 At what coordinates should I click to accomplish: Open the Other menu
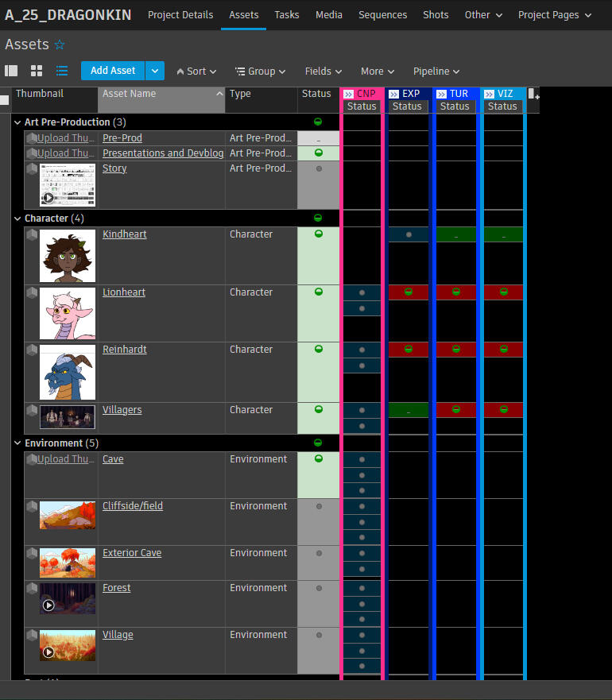point(483,15)
